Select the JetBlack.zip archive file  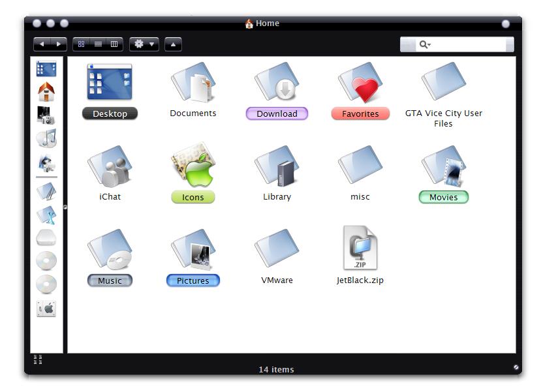tap(360, 256)
